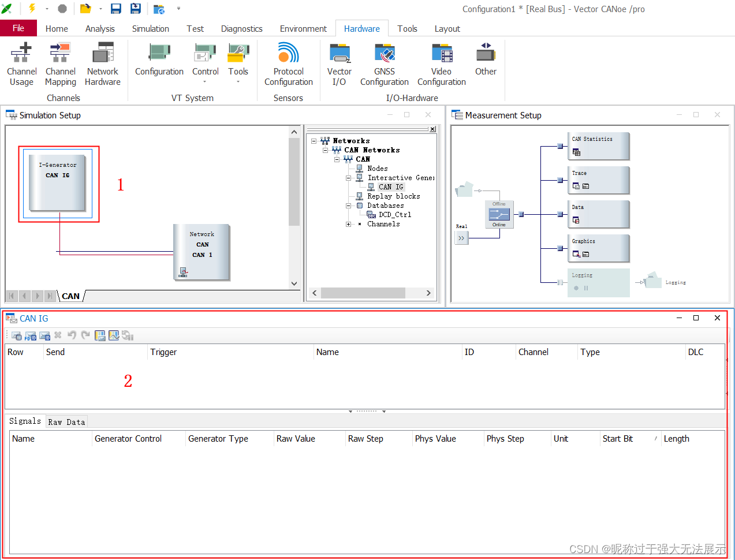Click the offline source folder icon
The height and width of the screenshot is (560, 735).
[x=464, y=189]
